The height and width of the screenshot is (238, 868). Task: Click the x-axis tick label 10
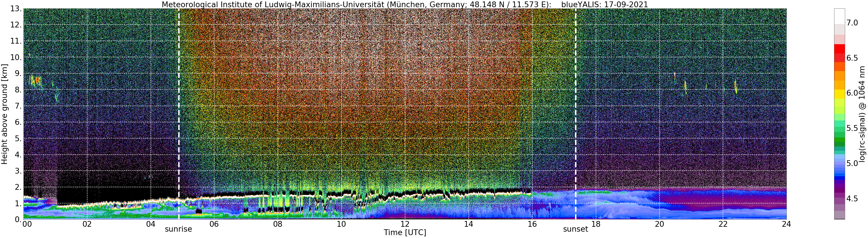(341, 224)
